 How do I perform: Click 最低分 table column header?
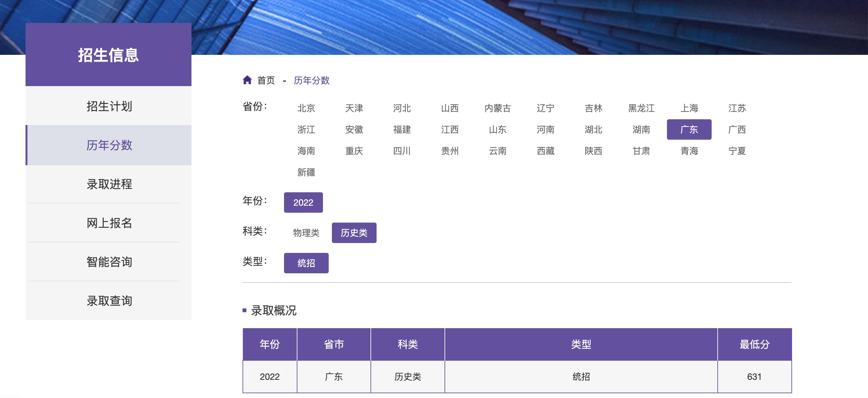click(x=754, y=344)
